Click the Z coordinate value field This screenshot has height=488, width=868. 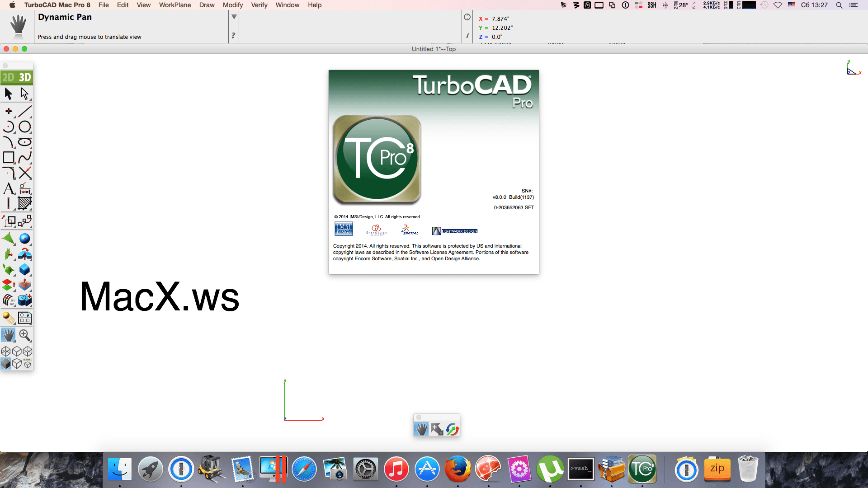click(497, 37)
